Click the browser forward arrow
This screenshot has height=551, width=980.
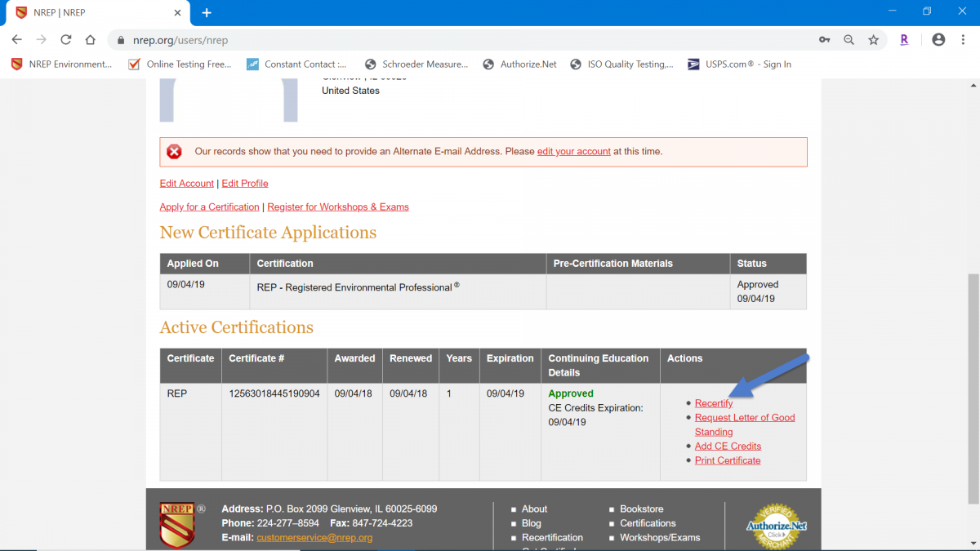pos(41,39)
